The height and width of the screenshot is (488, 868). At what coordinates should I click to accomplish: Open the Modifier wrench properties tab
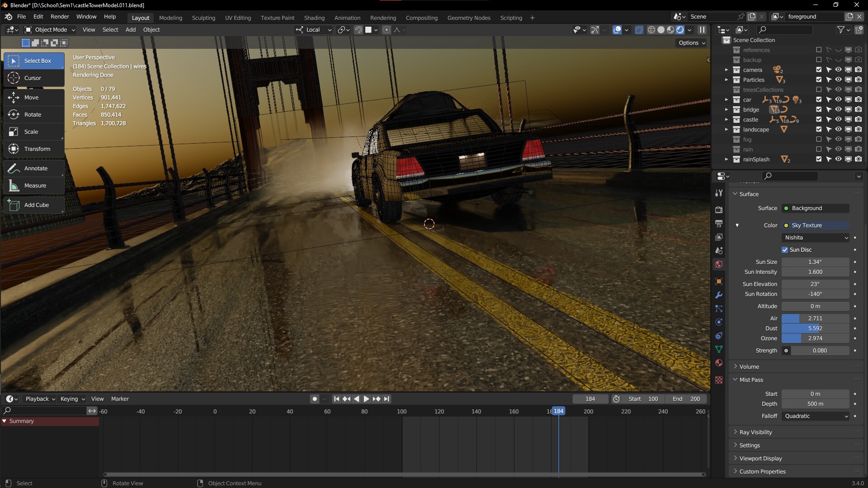(x=719, y=295)
